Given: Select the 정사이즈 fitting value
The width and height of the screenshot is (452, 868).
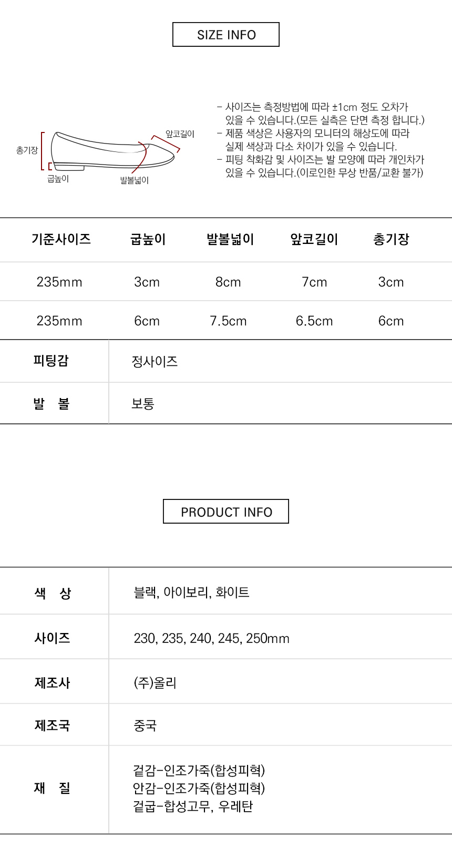Looking at the screenshot, I should click(155, 362).
